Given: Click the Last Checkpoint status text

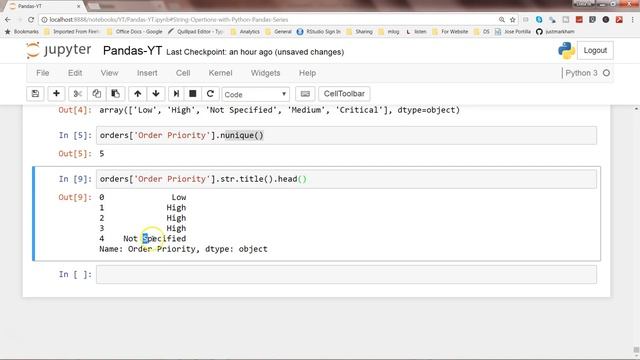Looking at the screenshot, I should (x=255, y=52).
